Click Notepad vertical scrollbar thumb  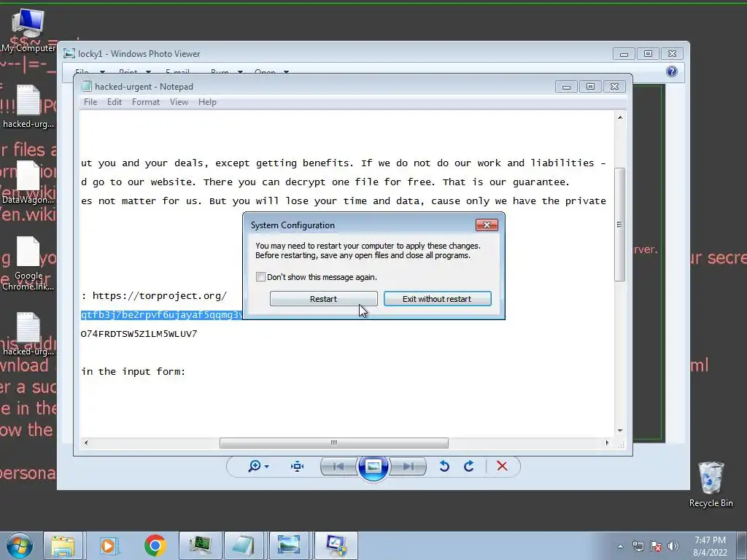(619, 224)
